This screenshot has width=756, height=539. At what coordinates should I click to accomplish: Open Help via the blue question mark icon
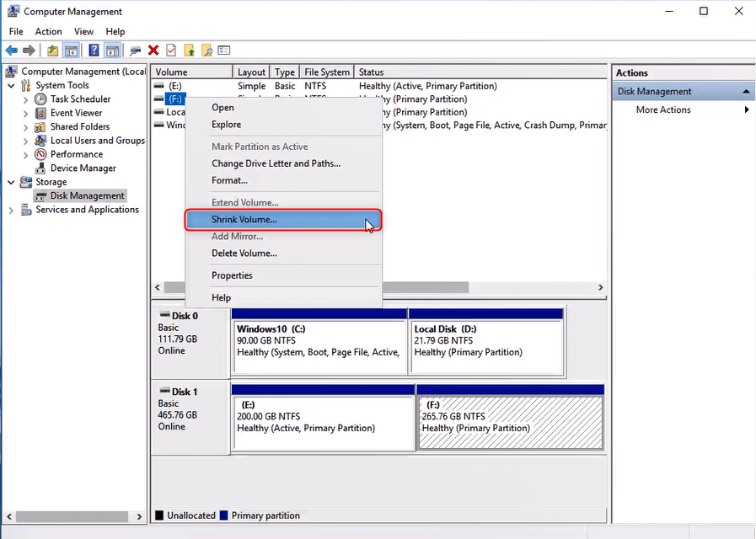(94, 50)
